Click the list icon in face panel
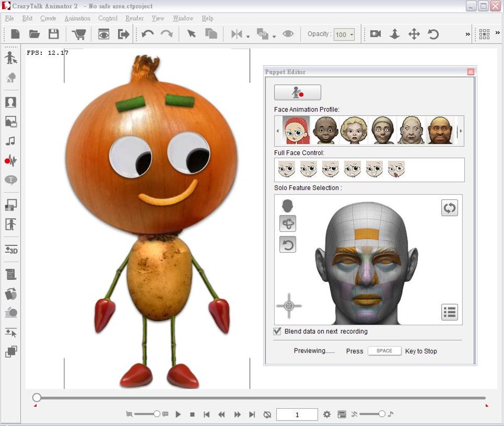 click(x=449, y=312)
